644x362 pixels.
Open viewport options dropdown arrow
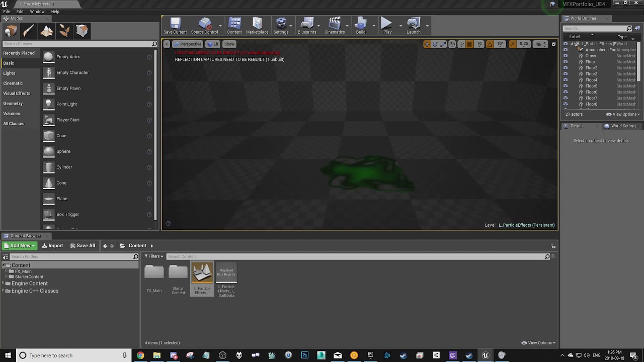(x=167, y=44)
